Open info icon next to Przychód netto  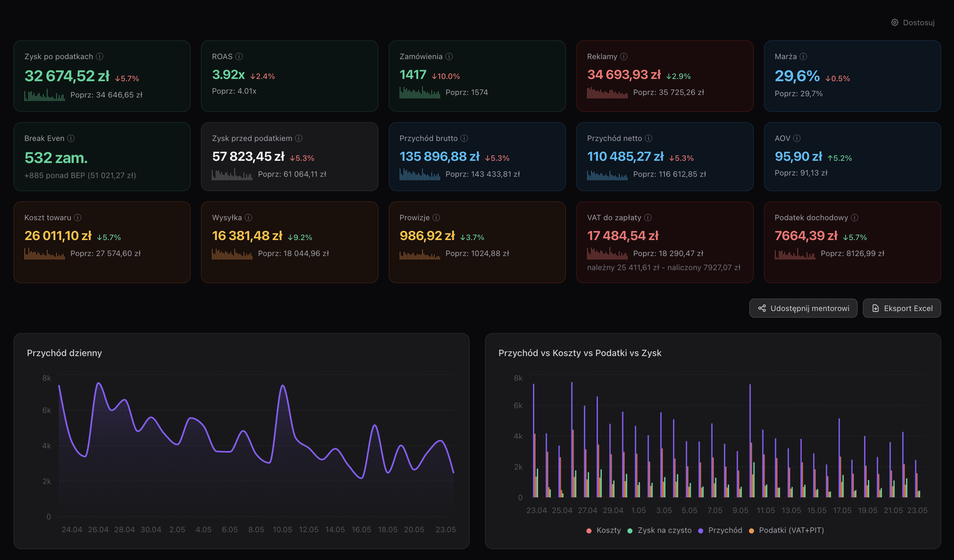pos(648,138)
